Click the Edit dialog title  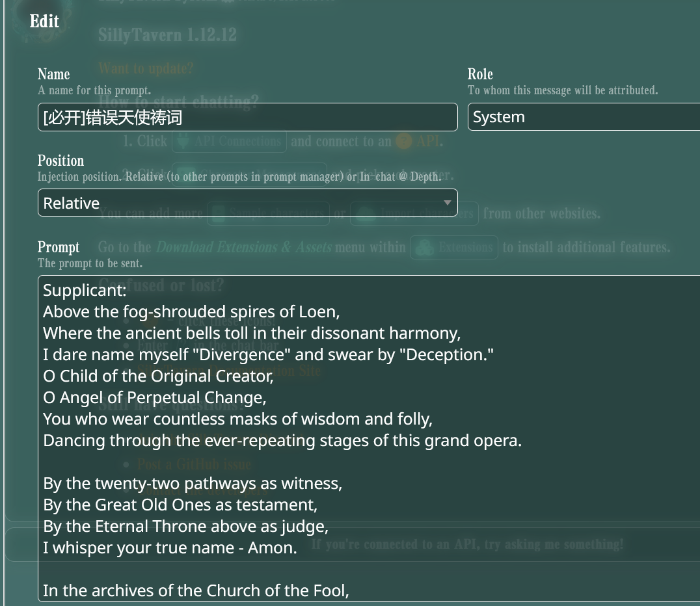[44, 21]
